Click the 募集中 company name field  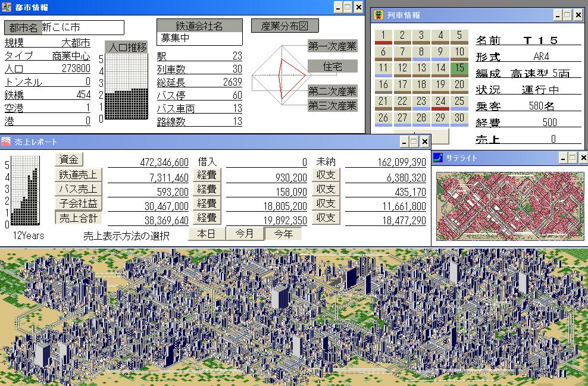coord(199,39)
